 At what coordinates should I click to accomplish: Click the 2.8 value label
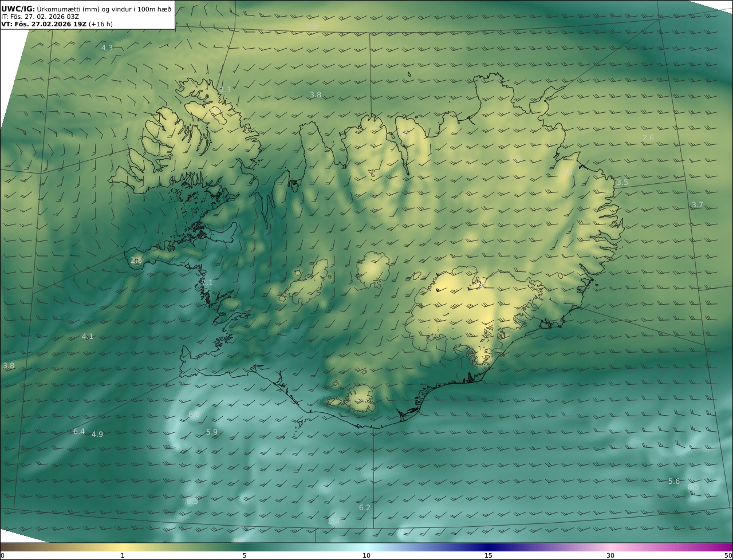click(136, 261)
